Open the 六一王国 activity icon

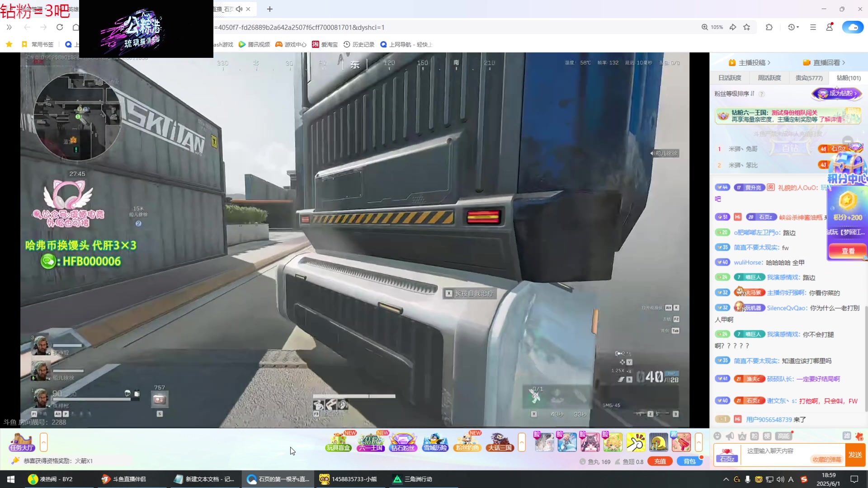click(x=371, y=442)
